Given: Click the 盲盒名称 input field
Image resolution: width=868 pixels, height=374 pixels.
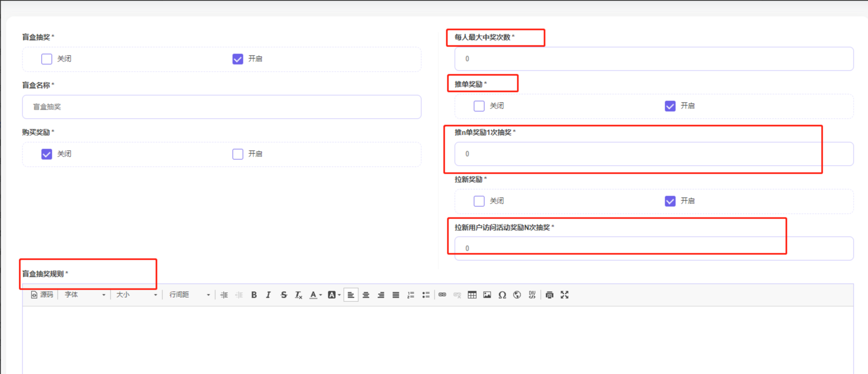Looking at the screenshot, I should (x=222, y=107).
